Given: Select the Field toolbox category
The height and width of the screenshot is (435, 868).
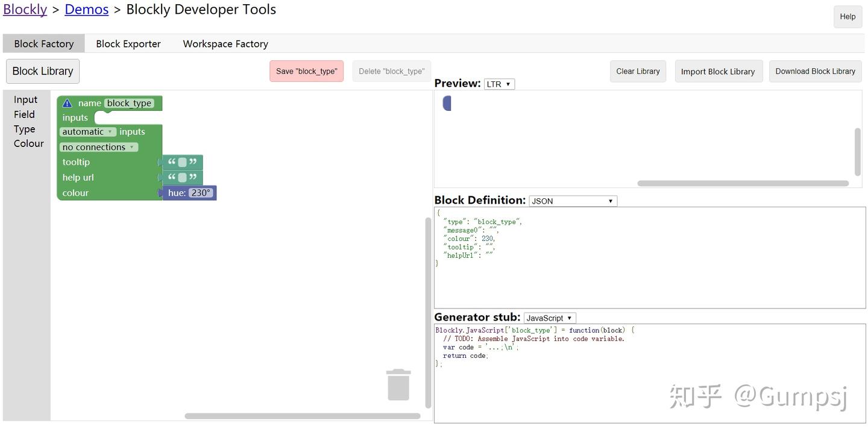Looking at the screenshot, I should 24,114.
